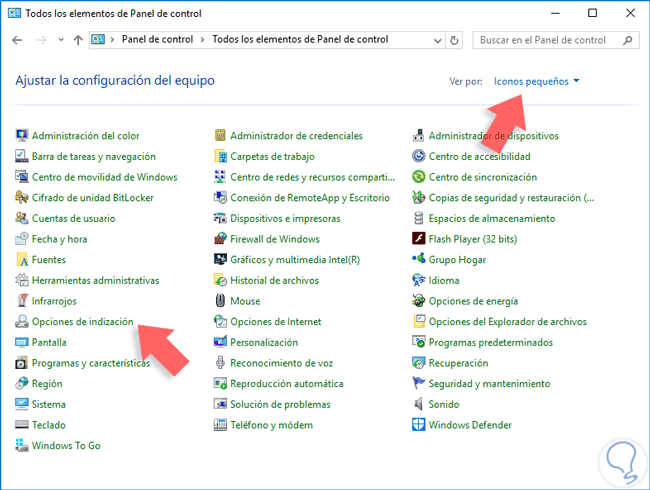Open the Opciones de energía icon

tap(419, 301)
